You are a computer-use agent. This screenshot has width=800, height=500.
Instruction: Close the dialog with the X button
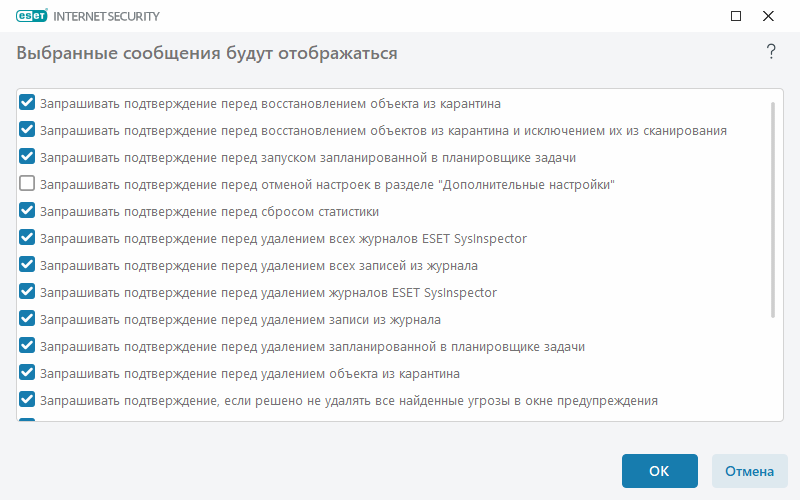pos(768,16)
